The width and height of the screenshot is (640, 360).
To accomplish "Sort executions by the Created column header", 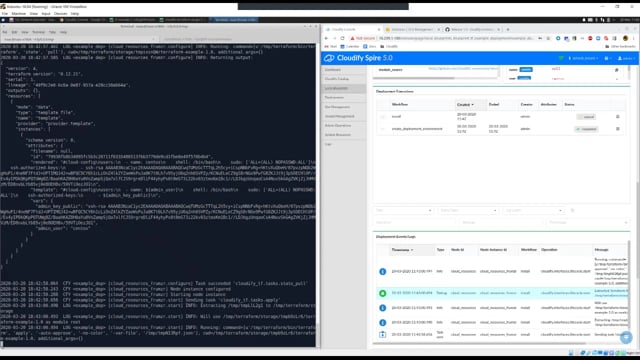I will click(465, 104).
